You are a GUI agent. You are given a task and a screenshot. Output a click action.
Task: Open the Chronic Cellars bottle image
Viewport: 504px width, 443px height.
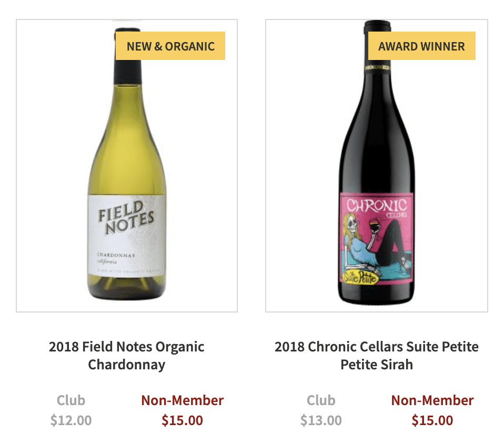pyautogui.click(x=376, y=166)
